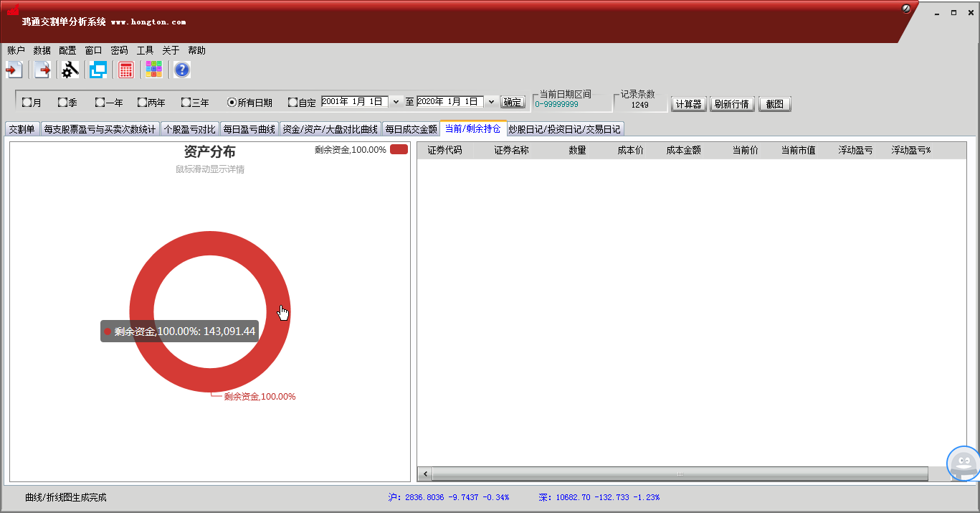
Task: Click the 资产分布 chart title
Action: (210, 152)
